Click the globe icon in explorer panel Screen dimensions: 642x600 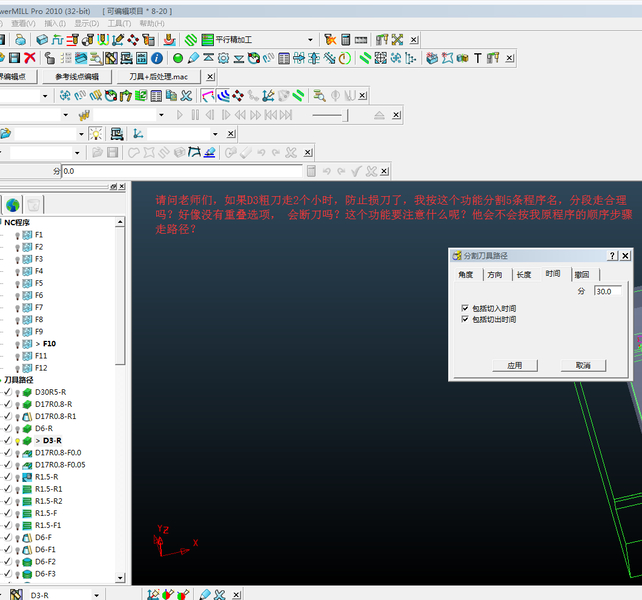point(13,204)
